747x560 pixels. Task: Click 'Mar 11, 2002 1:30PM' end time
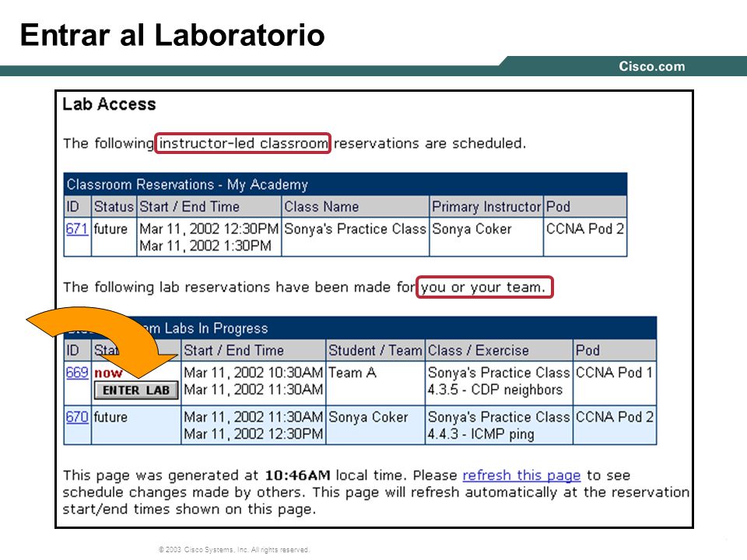tap(205, 247)
